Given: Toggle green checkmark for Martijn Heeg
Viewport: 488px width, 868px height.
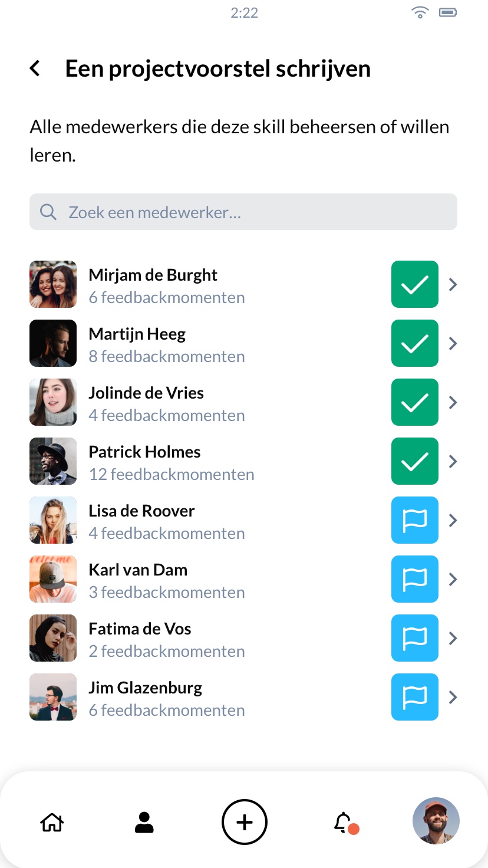Looking at the screenshot, I should coord(414,343).
